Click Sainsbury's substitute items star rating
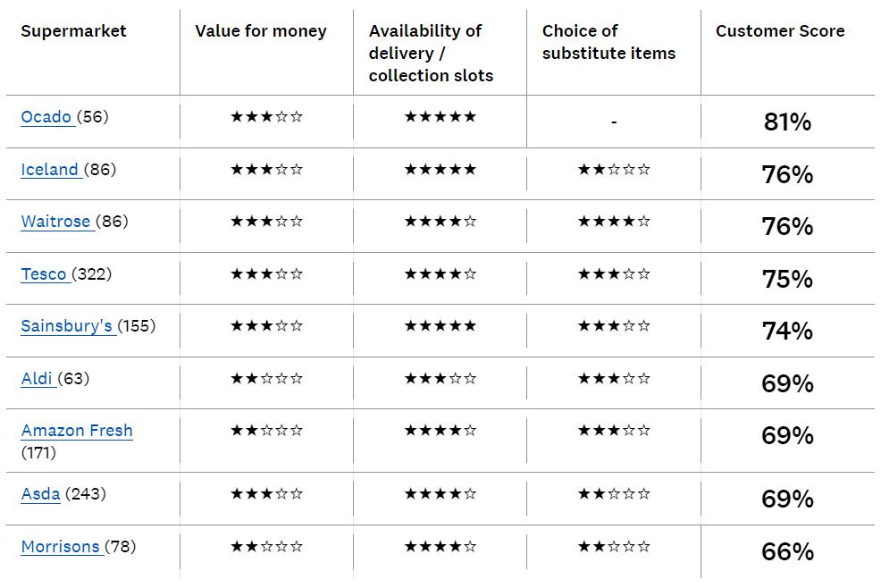The width and height of the screenshot is (881, 588). 614,326
